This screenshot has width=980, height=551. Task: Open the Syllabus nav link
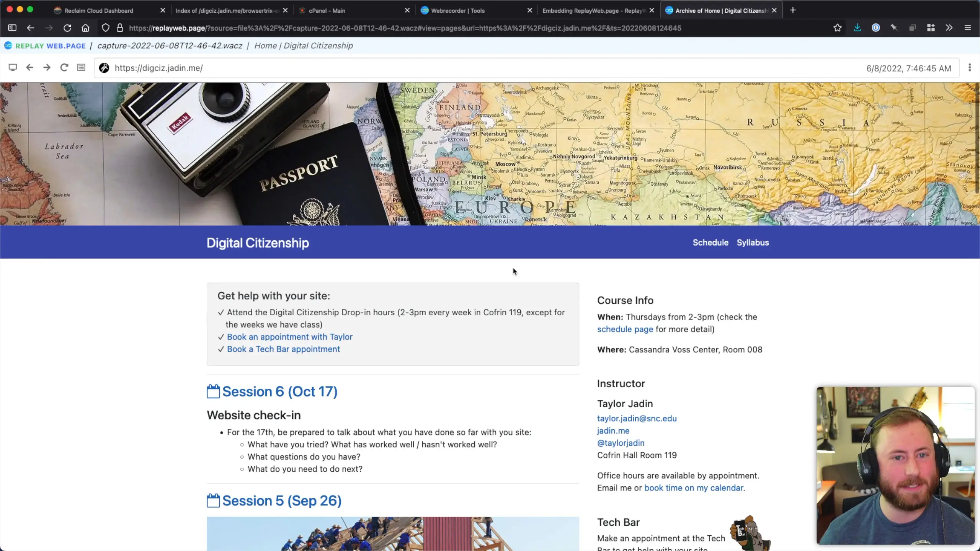[753, 243]
